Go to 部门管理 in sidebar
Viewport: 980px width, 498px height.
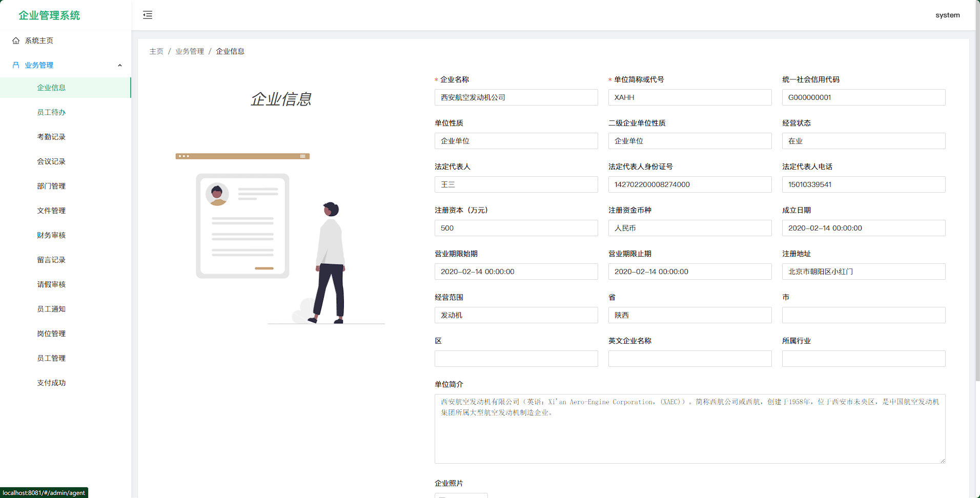51,186
